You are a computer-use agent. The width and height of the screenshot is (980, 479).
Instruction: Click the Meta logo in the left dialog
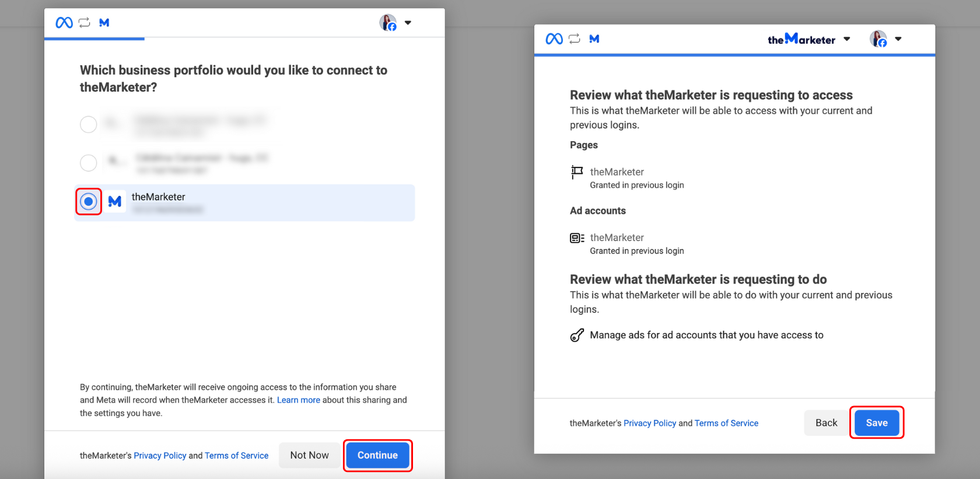(x=64, y=23)
